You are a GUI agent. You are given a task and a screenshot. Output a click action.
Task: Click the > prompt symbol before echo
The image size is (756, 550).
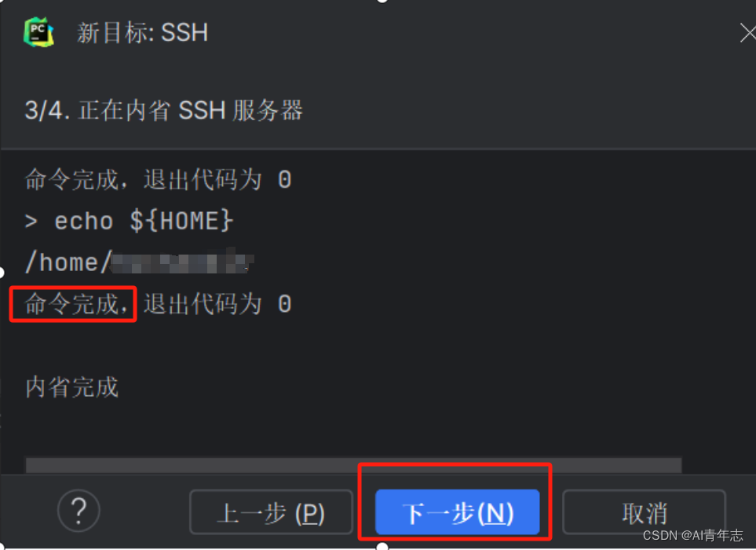point(31,222)
